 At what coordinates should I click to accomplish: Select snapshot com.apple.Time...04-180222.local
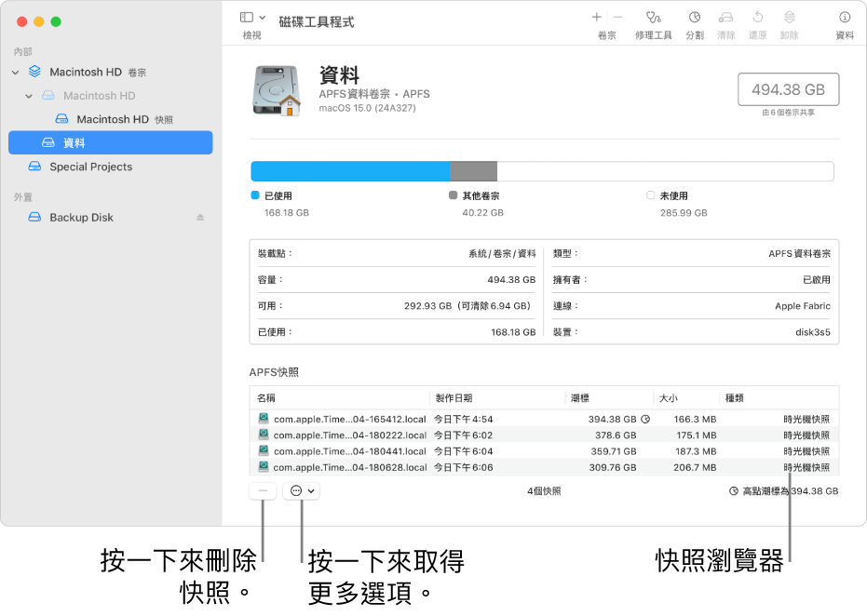coord(544,435)
